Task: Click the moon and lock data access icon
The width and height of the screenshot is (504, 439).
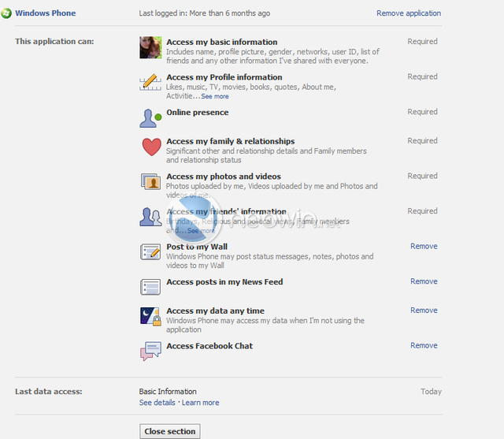Action: 150,317
